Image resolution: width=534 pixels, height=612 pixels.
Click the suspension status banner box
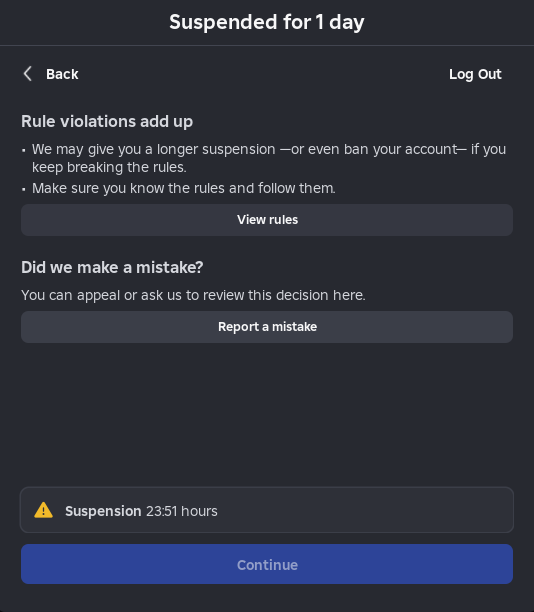267,510
